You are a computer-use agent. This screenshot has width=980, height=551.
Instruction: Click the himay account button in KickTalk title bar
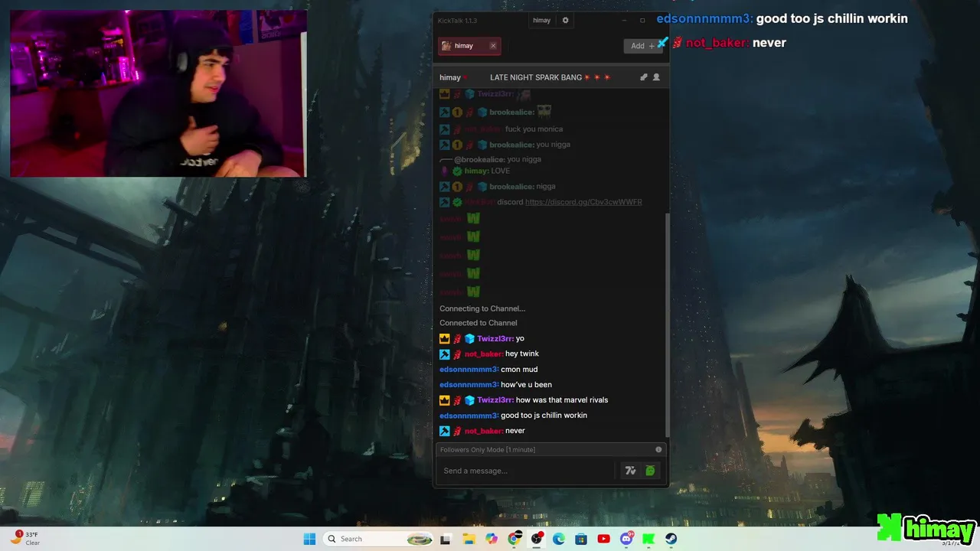[x=541, y=21]
